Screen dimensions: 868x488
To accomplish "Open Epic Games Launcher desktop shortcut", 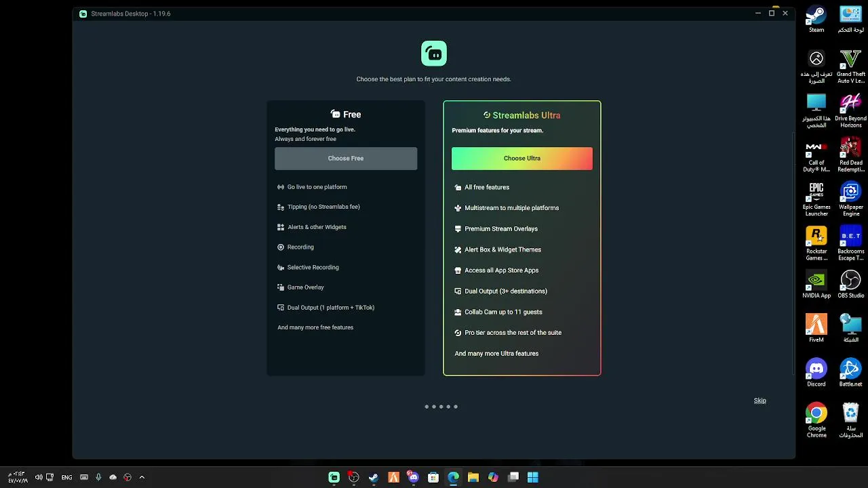I will point(816,199).
